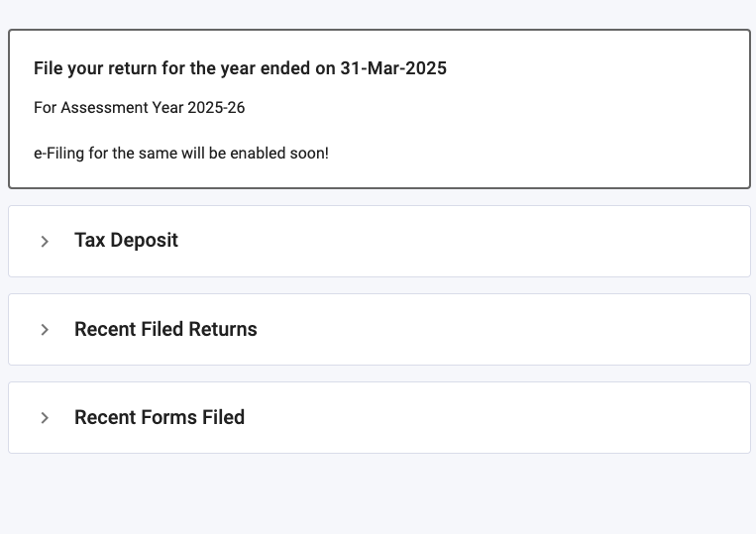
Task: Open the Tax Deposit section title
Action: coord(126,241)
